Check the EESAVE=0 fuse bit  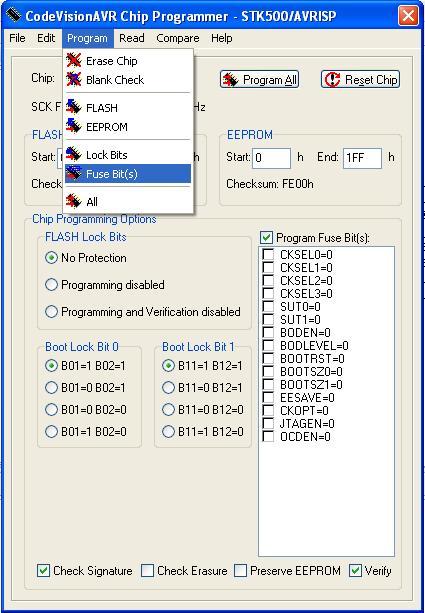(x=268, y=397)
